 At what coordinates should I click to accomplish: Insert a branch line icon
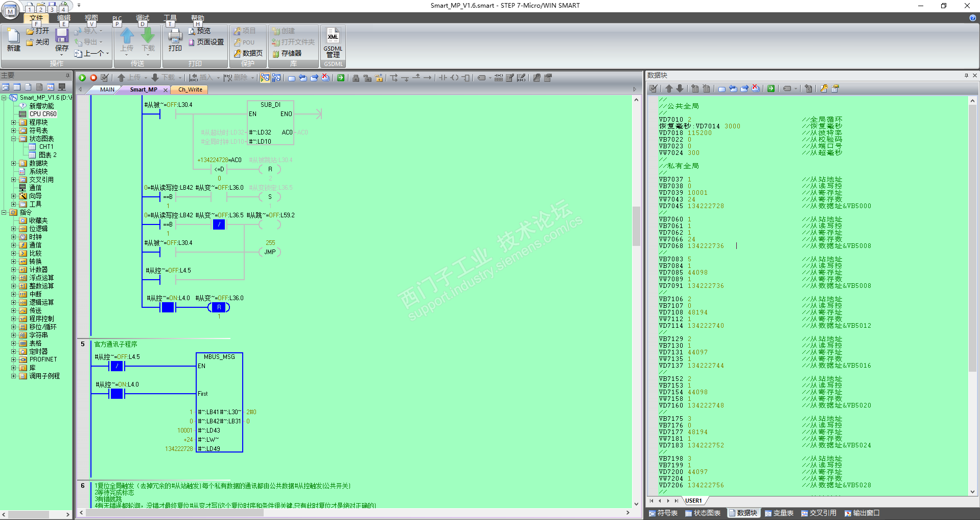(x=394, y=78)
